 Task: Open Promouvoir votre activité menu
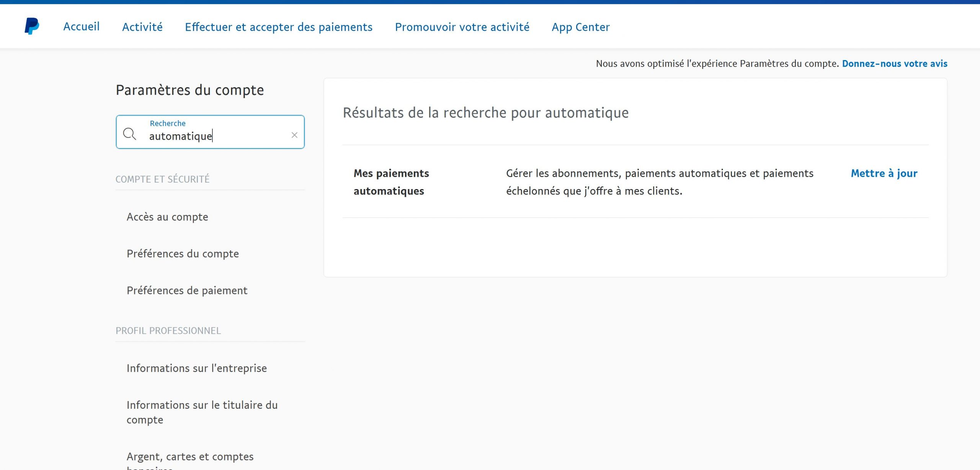(462, 27)
